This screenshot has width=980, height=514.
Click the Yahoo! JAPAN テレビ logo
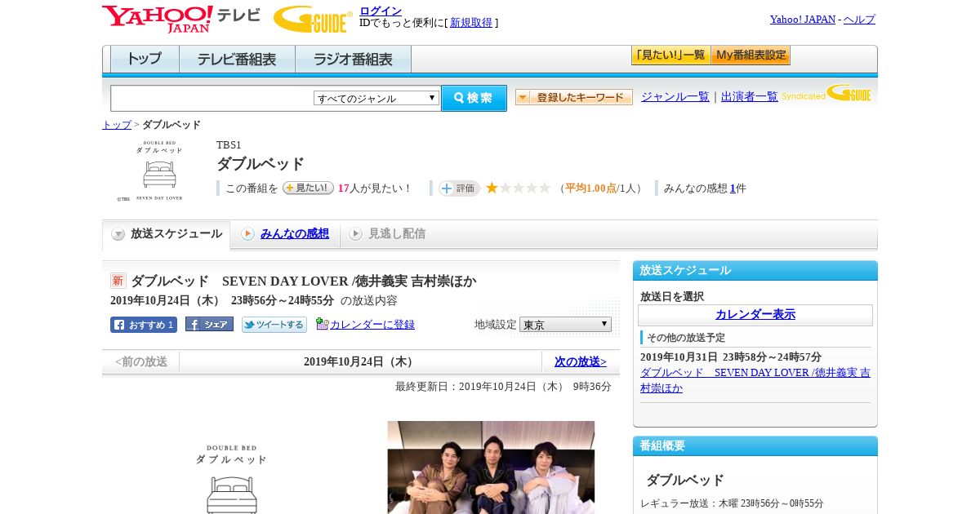(181, 19)
